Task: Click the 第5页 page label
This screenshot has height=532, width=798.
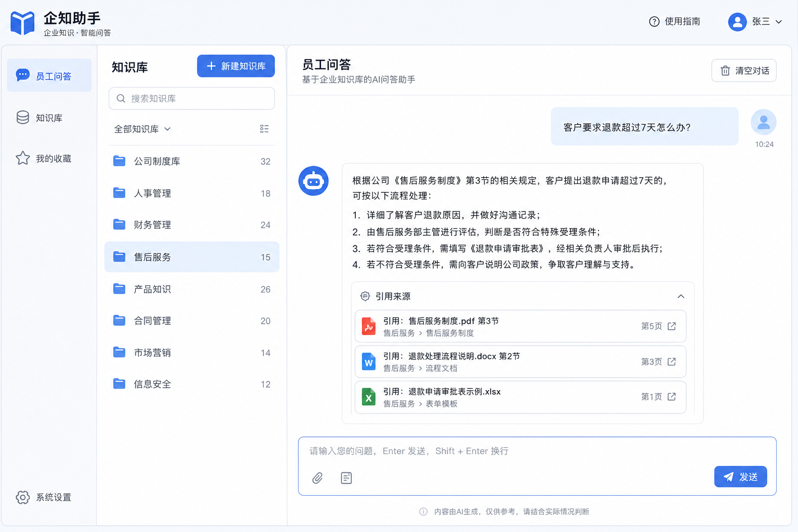Action: point(651,326)
